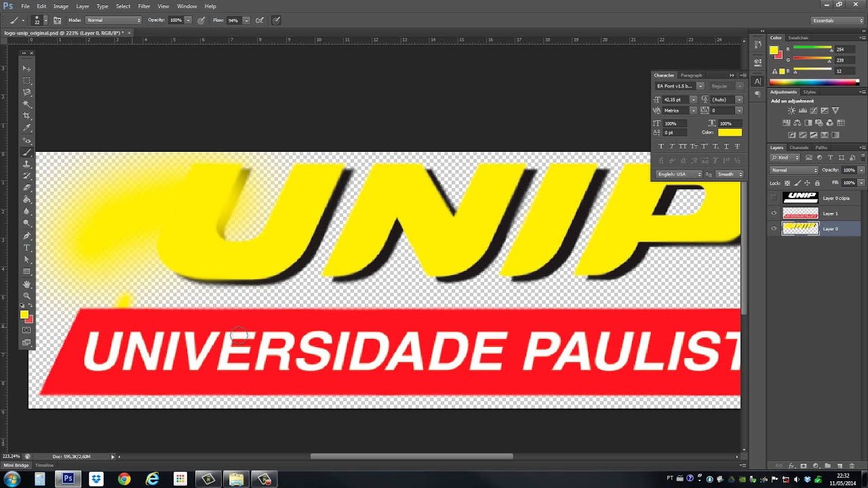Open the brush Mode dropdown
The height and width of the screenshot is (488, 868).
tap(114, 20)
